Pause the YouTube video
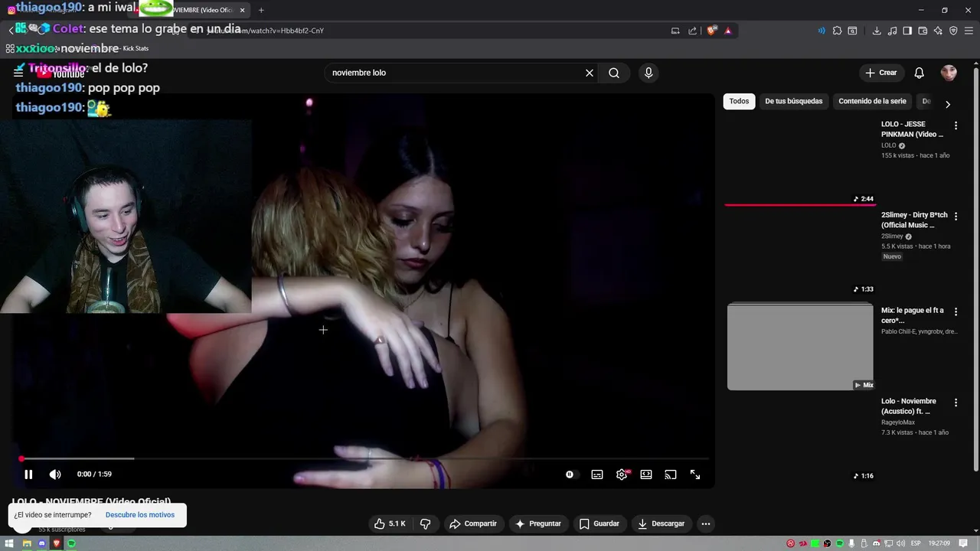Image resolution: width=980 pixels, height=551 pixels. click(28, 474)
